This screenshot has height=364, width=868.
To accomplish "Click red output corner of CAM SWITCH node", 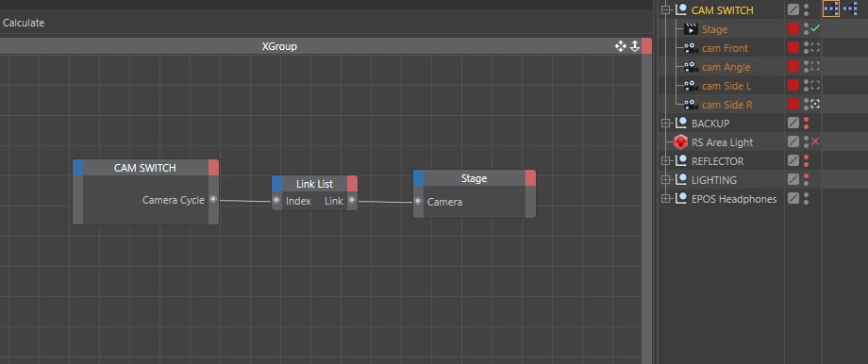I will tap(213, 168).
